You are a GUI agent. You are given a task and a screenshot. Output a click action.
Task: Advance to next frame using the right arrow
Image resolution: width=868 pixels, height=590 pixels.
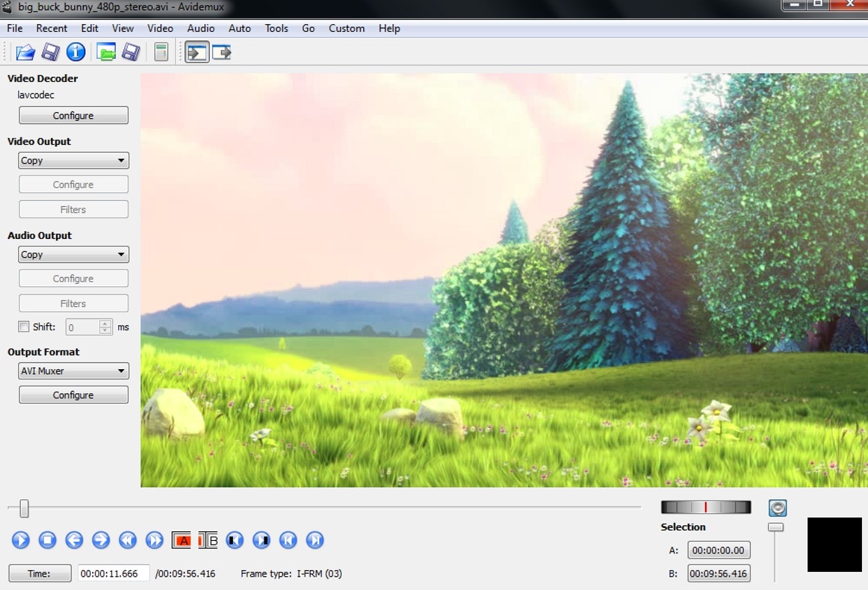tap(101, 540)
